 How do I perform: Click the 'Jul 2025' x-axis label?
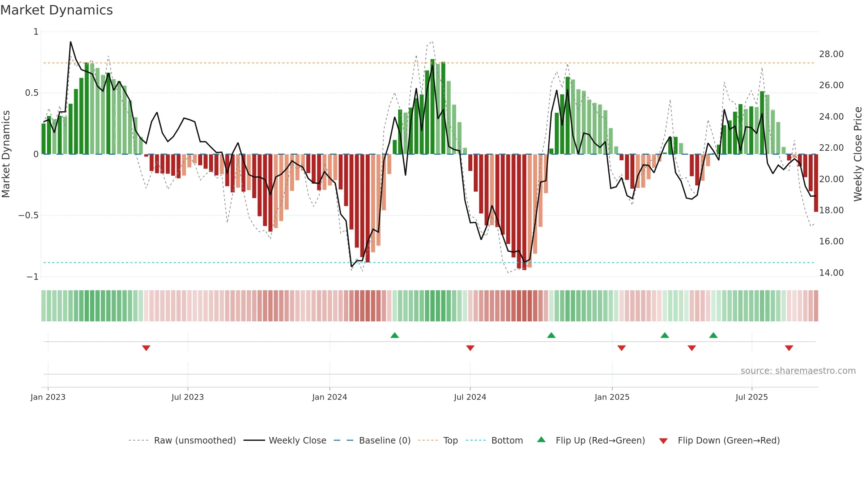752,397
